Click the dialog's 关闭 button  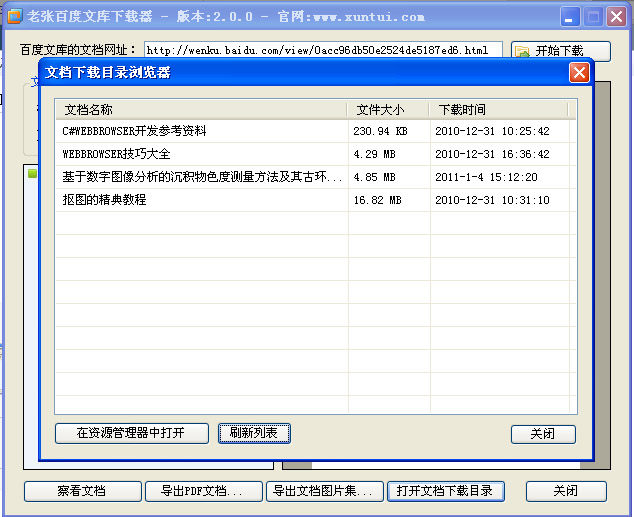click(x=543, y=434)
